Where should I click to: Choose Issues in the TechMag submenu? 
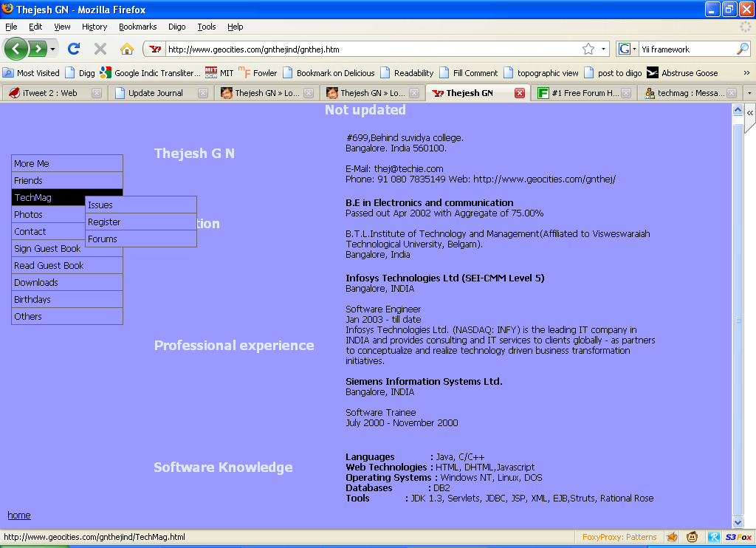(141, 205)
